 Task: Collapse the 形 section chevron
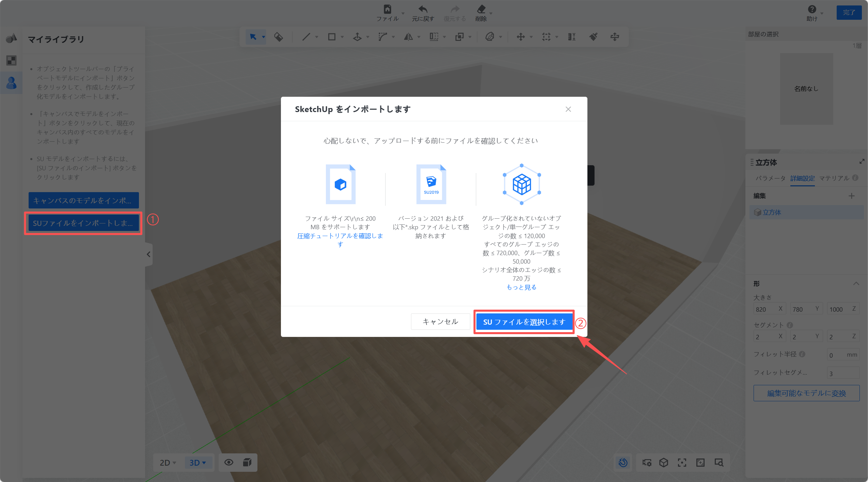[x=856, y=283]
